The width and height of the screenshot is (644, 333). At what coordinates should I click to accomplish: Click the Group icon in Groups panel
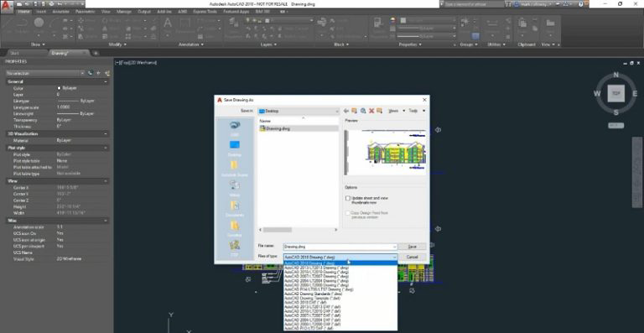[465, 23]
